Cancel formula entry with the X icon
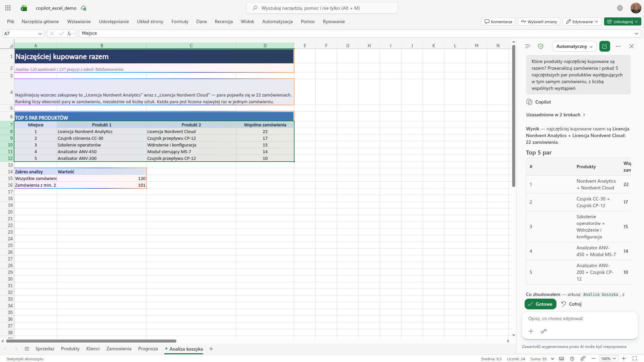Image resolution: width=644 pixels, height=362 pixels. click(52, 34)
